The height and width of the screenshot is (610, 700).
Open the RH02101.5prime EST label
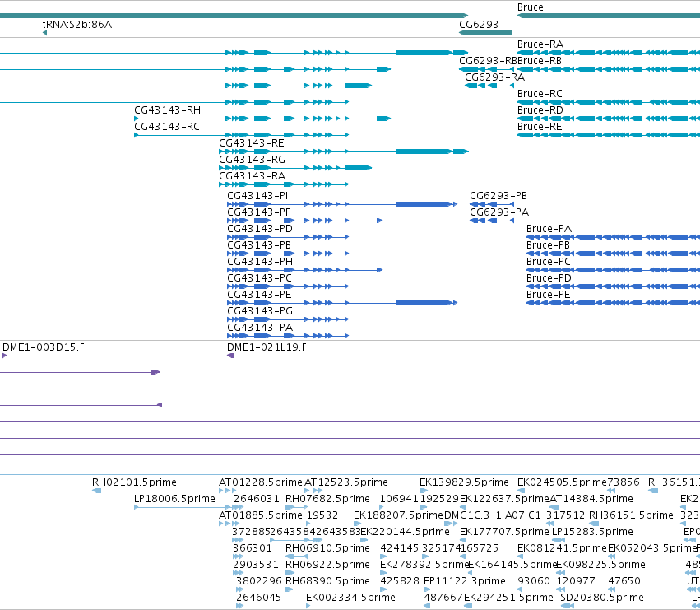[134, 482]
